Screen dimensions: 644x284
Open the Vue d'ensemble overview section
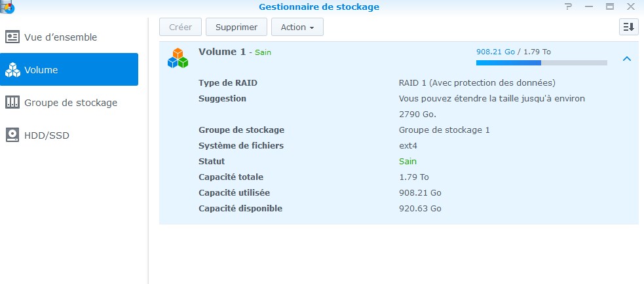(69, 37)
